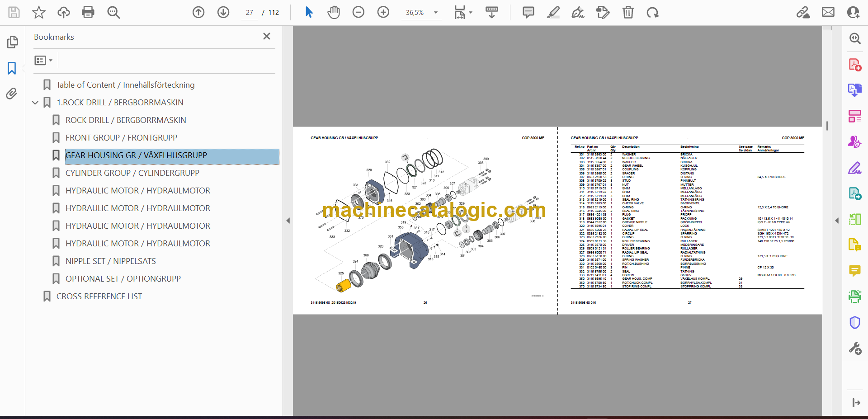Screen dimensions: 868x419
Task: Open the Organize Pages tool
Action: click(x=854, y=116)
